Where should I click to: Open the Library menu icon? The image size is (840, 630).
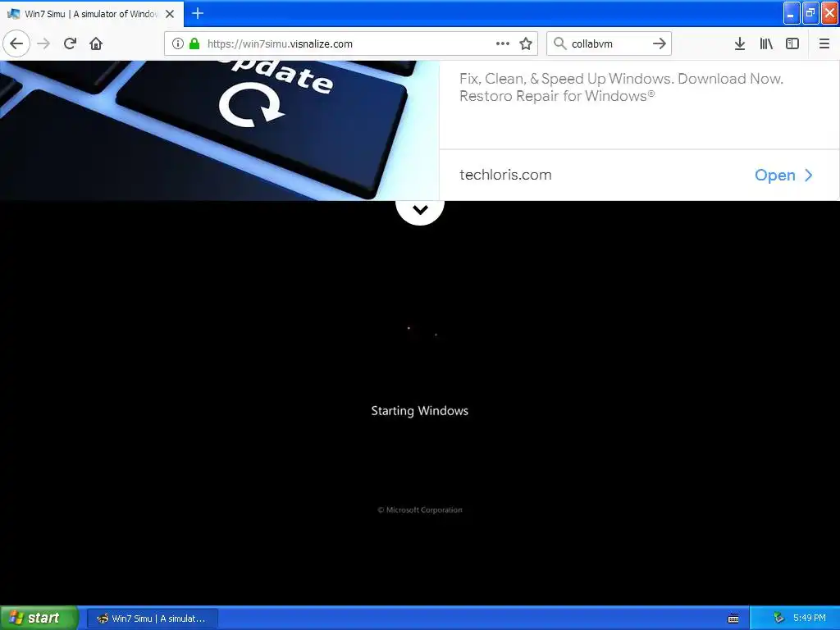pyautogui.click(x=766, y=43)
